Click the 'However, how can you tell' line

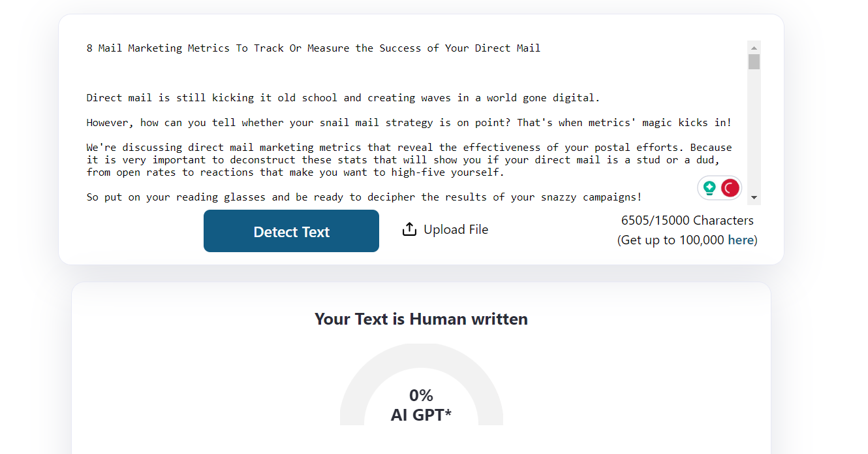409,122
